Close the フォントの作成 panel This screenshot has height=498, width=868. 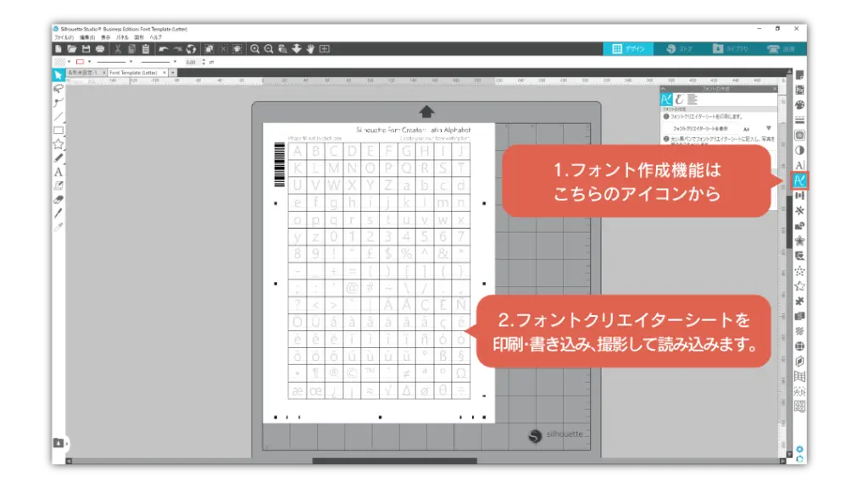pyautogui.click(x=774, y=88)
